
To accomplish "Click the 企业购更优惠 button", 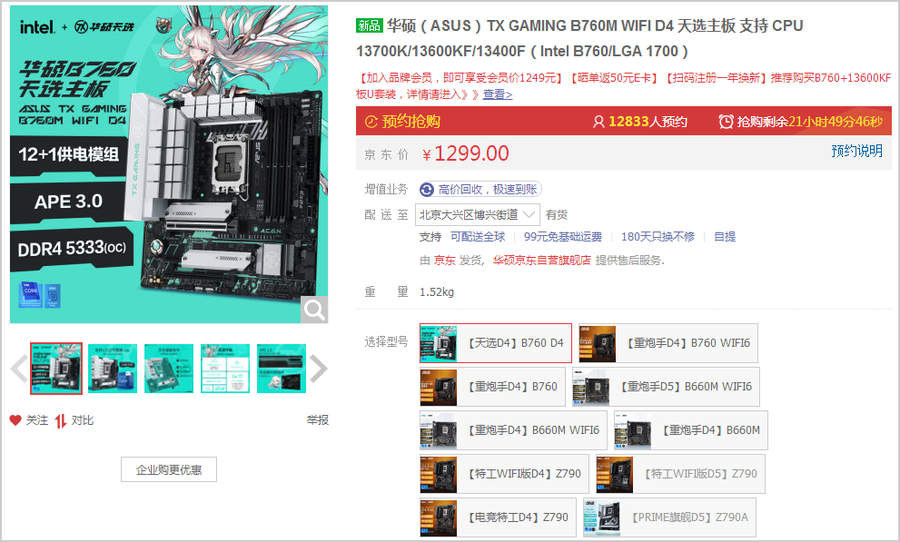I will (x=169, y=470).
